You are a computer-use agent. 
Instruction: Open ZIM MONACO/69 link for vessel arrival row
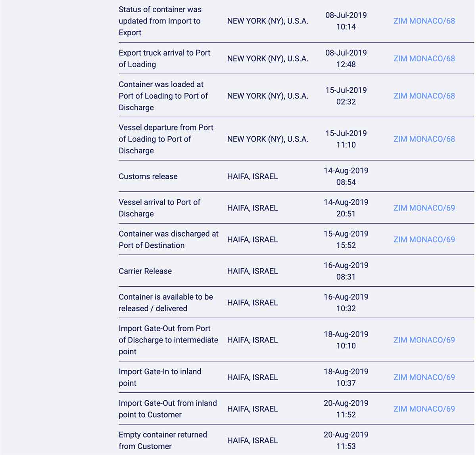click(x=424, y=208)
